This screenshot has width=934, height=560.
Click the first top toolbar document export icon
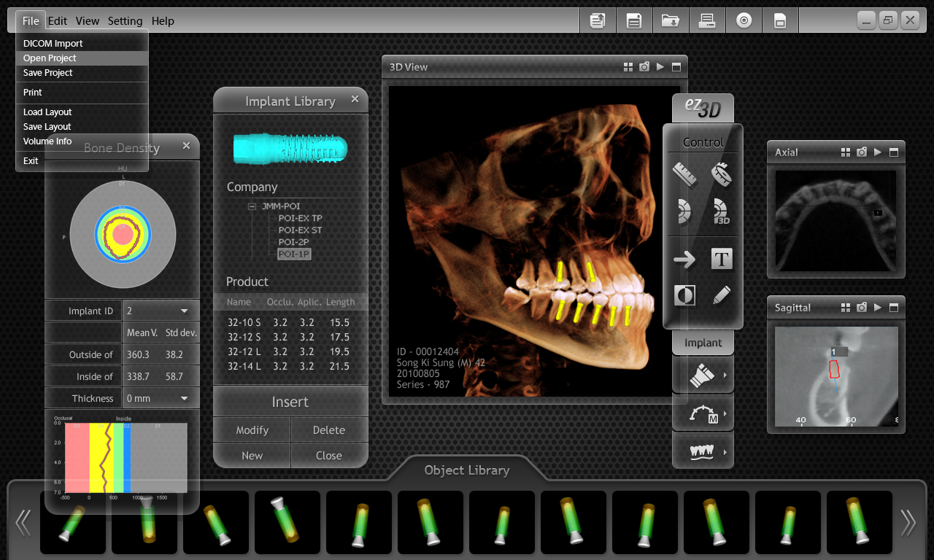[x=598, y=20]
